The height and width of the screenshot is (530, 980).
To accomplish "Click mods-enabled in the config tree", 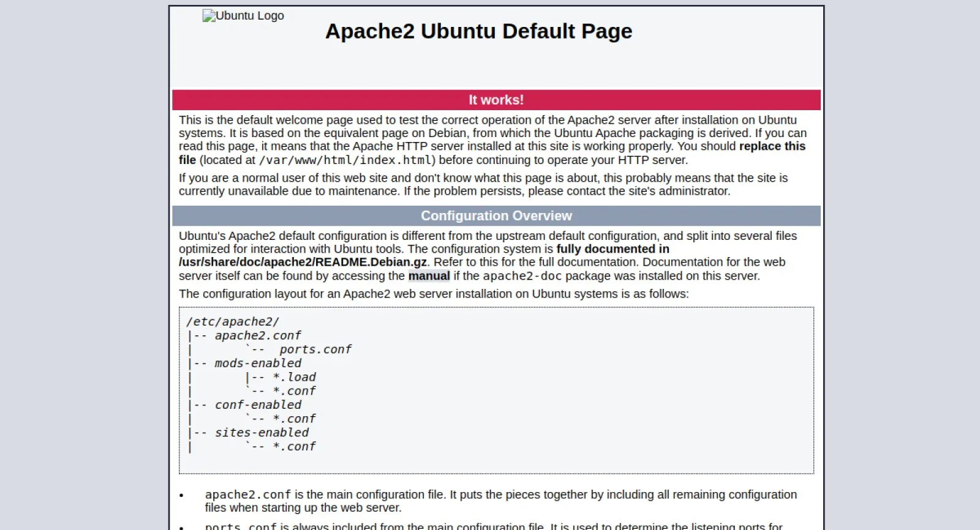I will (x=258, y=364).
